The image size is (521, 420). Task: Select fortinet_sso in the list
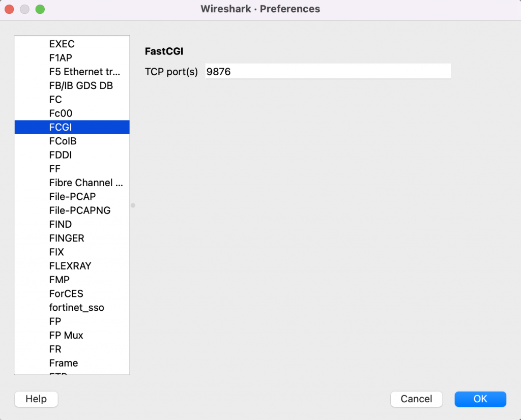click(x=72, y=308)
